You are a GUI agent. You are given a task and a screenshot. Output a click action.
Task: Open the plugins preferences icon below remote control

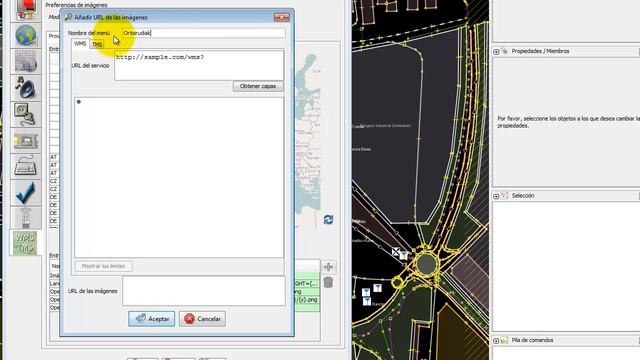click(26, 140)
